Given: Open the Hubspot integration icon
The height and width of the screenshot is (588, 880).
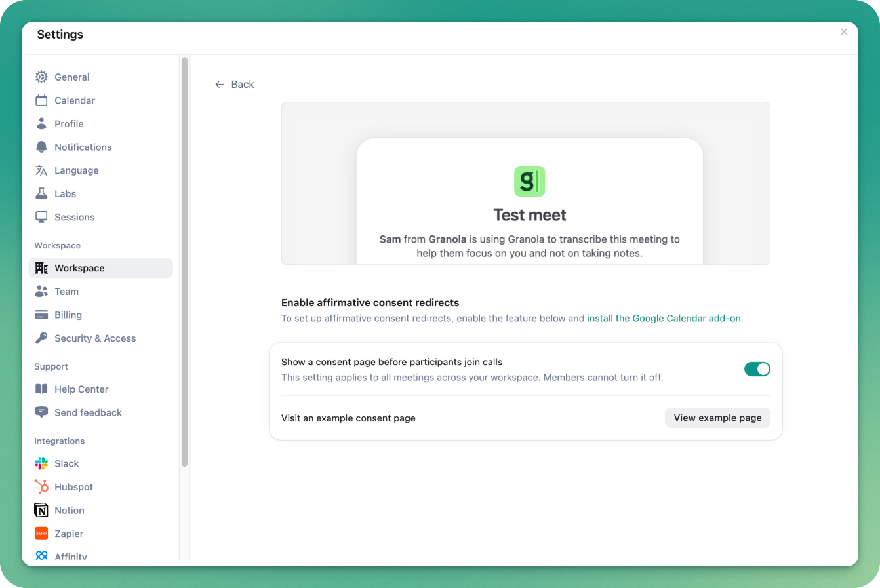Looking at the screenshot, I should tap(41, 487).
